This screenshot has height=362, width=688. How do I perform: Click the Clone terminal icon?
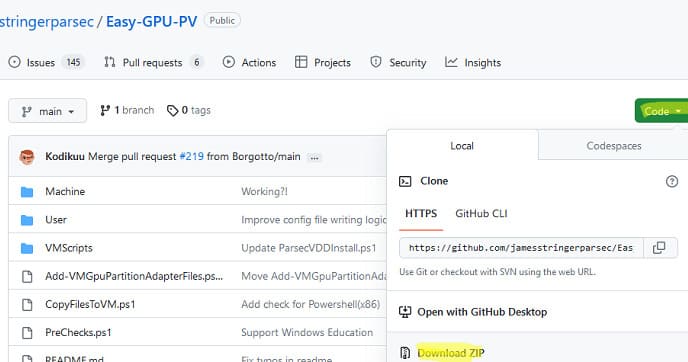(405, 181)
